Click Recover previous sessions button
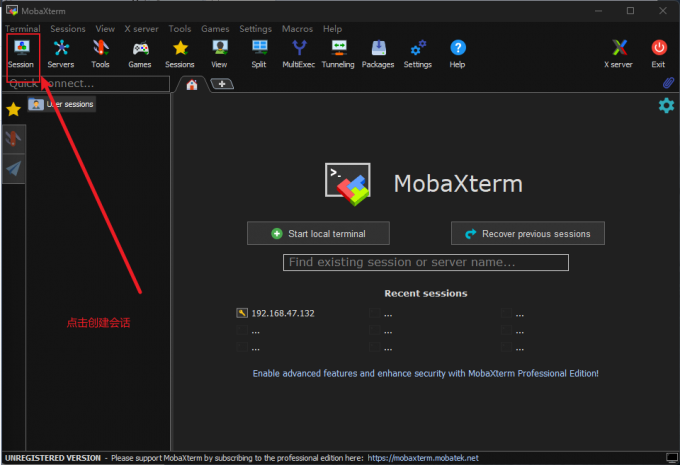Screen dimensions: 680x465 [x=528, y=233]
